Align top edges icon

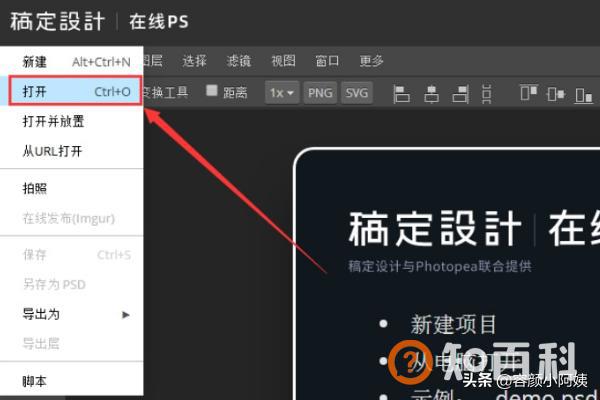[529, 92]
